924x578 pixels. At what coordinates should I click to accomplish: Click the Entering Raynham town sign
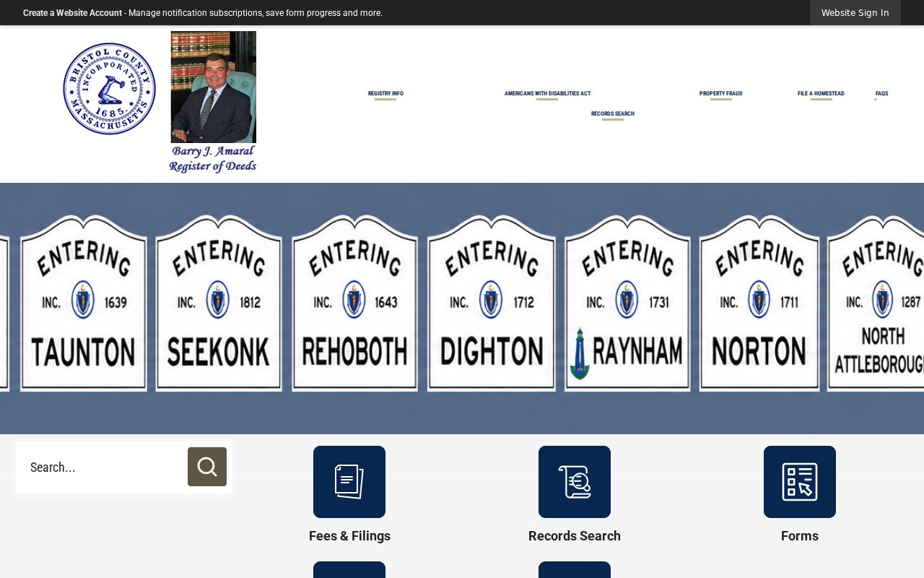click(x=627, y=303)
